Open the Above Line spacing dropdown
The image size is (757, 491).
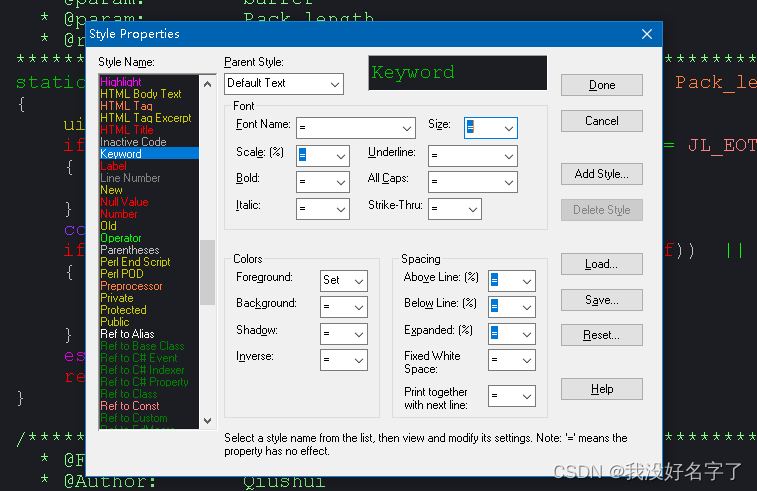(x=512, y=281)
